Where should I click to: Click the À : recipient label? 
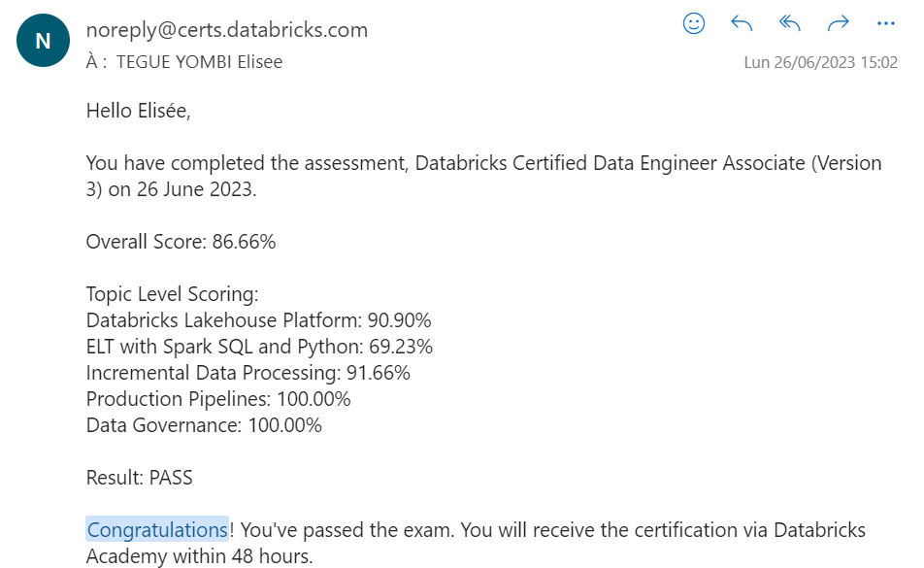point(97,62)
